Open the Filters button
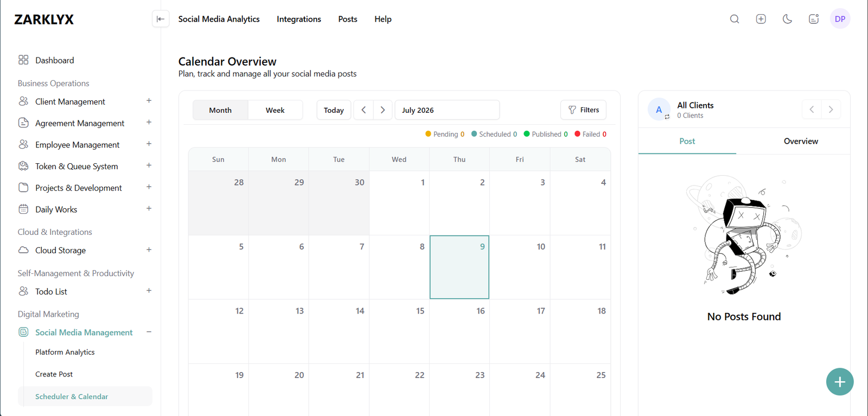Image resolution: width=868 pixels, height=416 pixels. click(583, 110)
